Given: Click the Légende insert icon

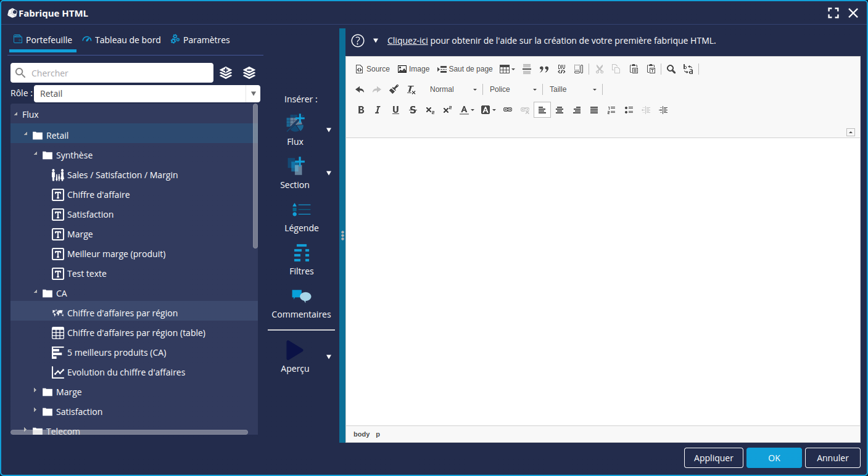Looking at the screenshot, I should pyautogui.click(x=301, y=210).
